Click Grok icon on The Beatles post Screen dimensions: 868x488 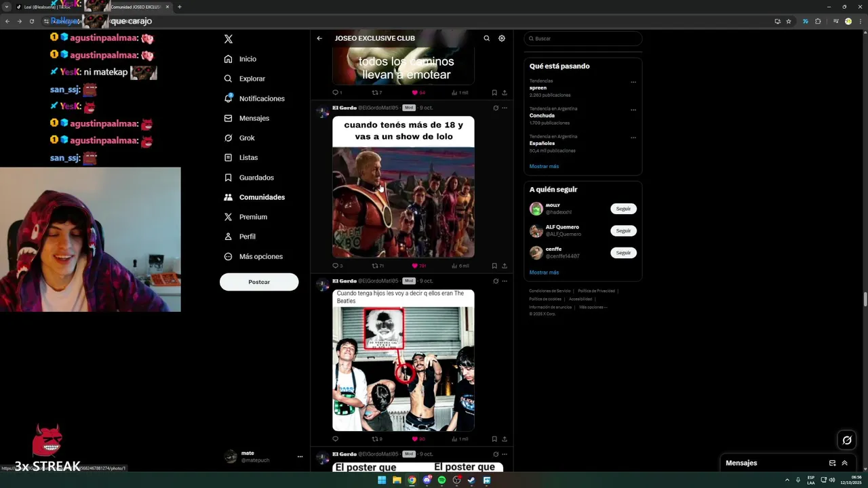tap(496, 281)
